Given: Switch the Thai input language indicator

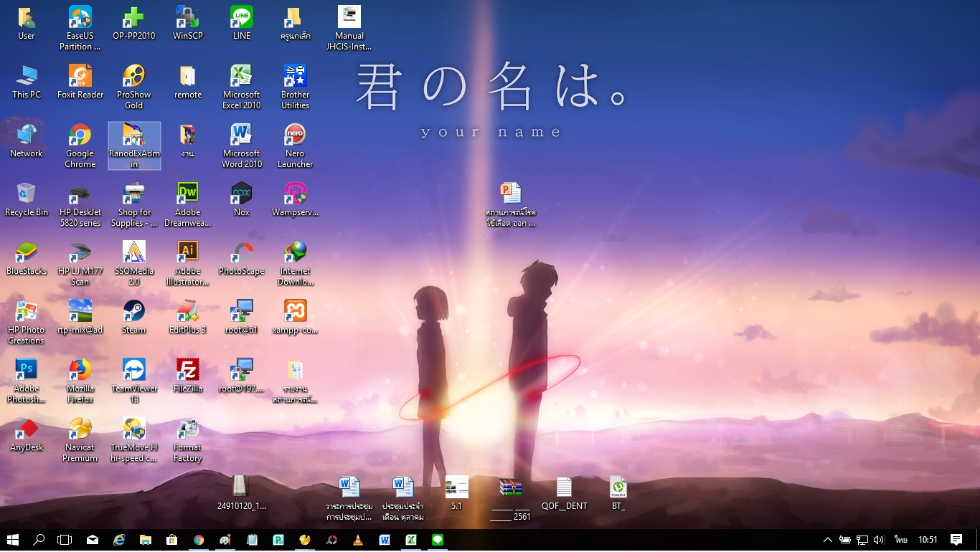Looking at the screenshot, I should pyautogui.click(x=901, y=540).
